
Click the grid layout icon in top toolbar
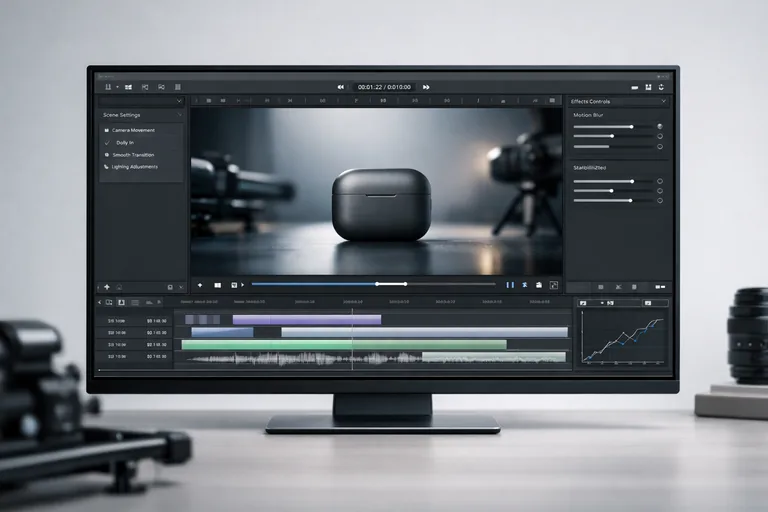pyautogui.click(x=128, y=87)
